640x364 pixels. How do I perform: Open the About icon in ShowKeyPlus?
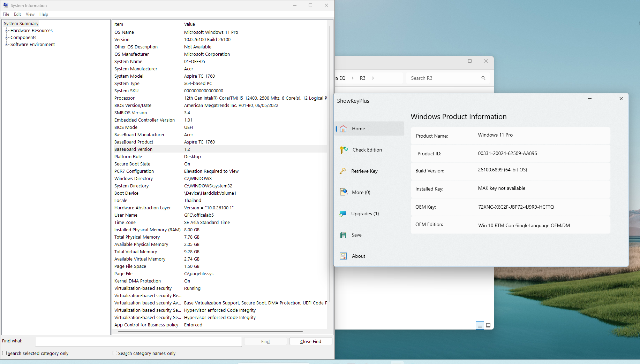343,256
